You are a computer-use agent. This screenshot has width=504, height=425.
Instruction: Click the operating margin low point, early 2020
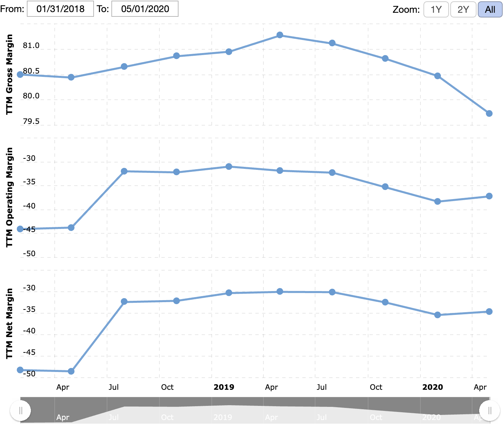pos(438,201)
